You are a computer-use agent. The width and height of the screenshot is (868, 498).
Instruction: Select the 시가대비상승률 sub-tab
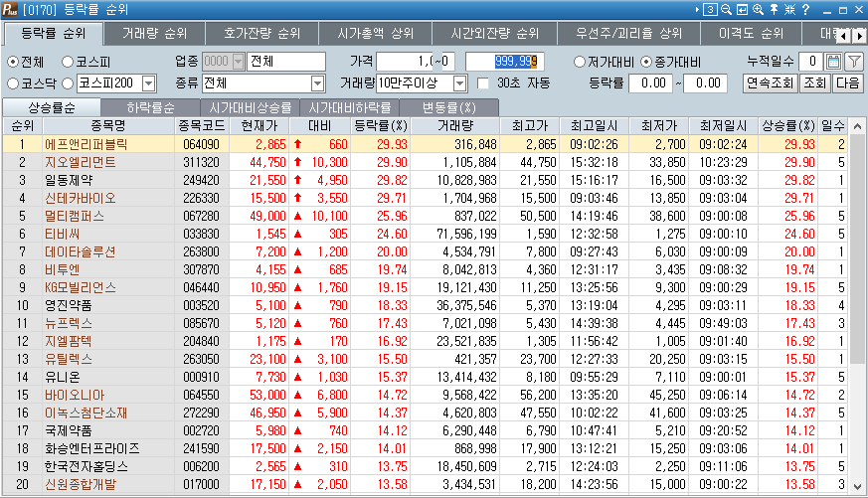250,107
